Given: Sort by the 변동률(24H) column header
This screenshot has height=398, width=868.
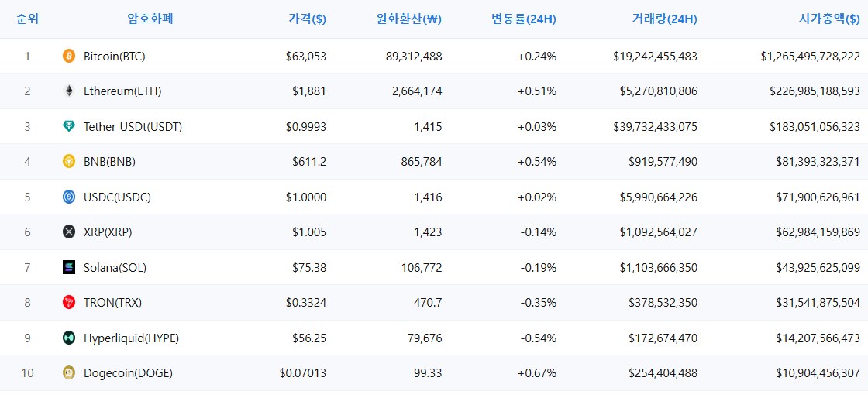Looking at the screenshot, I should (x=524, y=19).
